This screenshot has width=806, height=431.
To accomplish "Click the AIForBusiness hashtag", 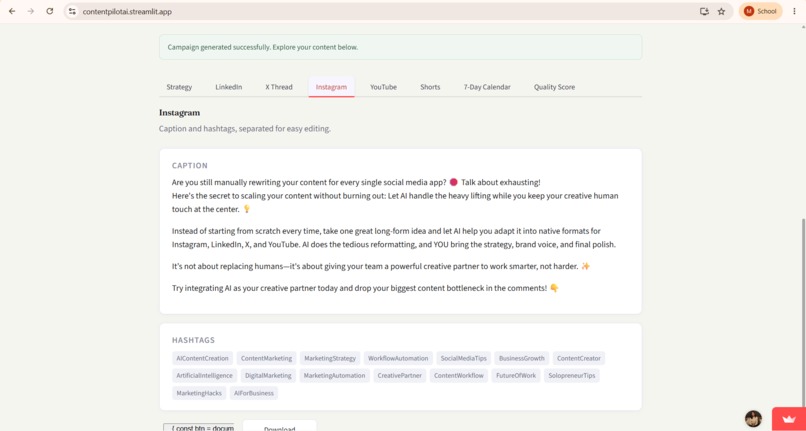I will coord(254,393).
